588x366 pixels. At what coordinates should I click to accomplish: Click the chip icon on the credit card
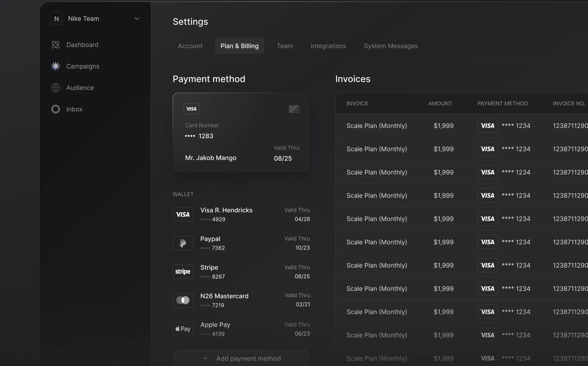(294, 109)
